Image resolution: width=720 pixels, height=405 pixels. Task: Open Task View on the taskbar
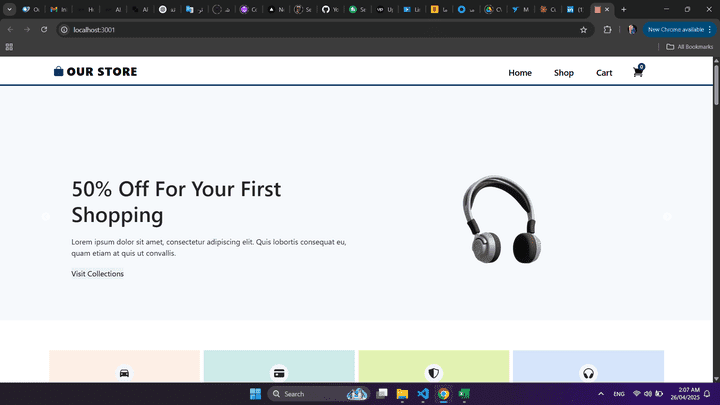coord(382,394)
